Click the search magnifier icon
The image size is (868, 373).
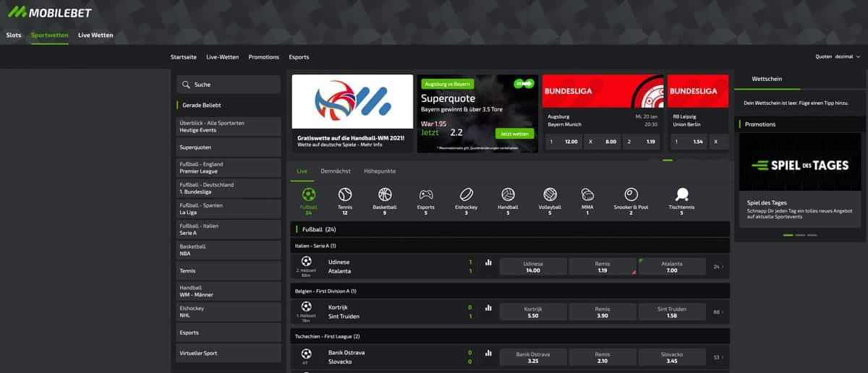(x=186, y=85)
